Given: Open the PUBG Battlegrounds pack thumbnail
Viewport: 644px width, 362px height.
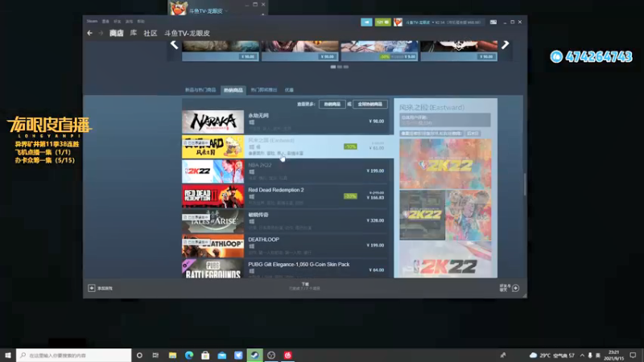Looking at the screenshot, I should pyautogui.click(x=213, y=269).
